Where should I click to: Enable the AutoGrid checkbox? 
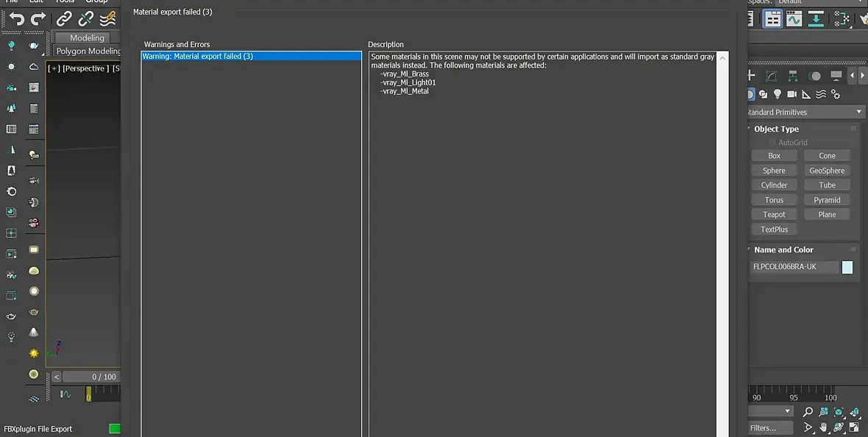pyautogui.click(x=772, y=142)
